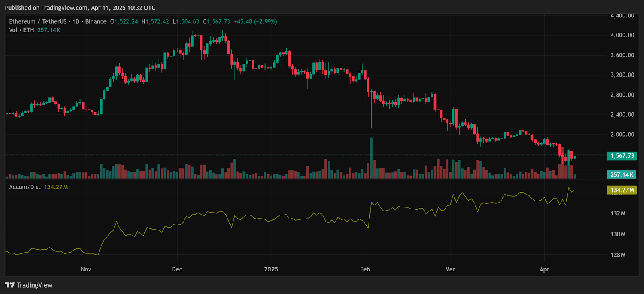Viewport: 644px width, 294px height.
Task: Click the TradingView logo icon
Action: pos(10,285)
